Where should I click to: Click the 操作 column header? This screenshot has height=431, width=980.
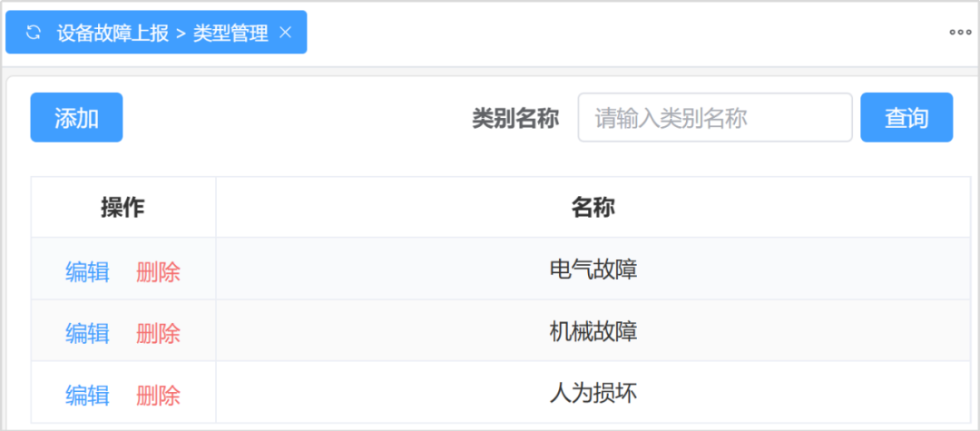click(122, 208)
